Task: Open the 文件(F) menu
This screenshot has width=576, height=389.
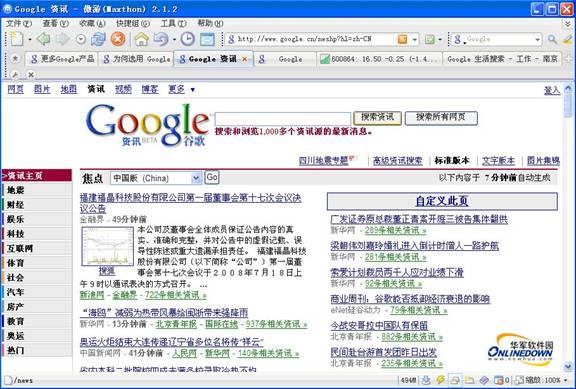Action: [18, 23]
